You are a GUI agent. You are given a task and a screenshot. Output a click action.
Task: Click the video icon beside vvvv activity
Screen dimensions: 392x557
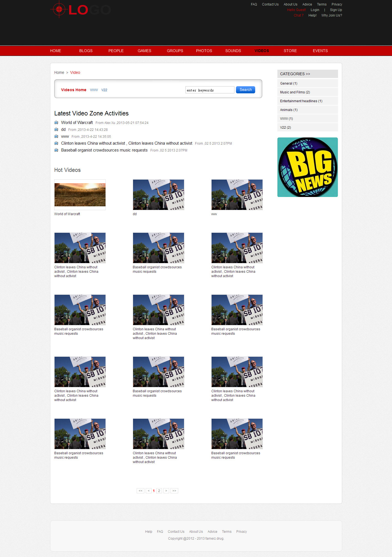coord(56,136)
